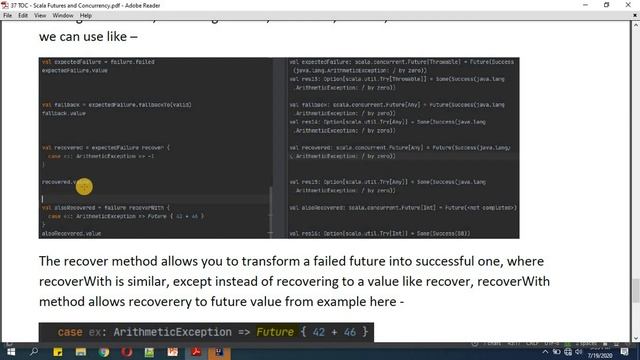Image resolution: width=640 pixels, height=360 pixels.
Task: Open volume control in system tray
Action: coord(578,352)
